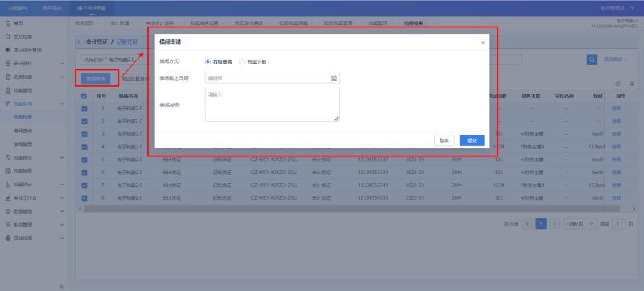Click the 提交 submit button

click(472, 140)
